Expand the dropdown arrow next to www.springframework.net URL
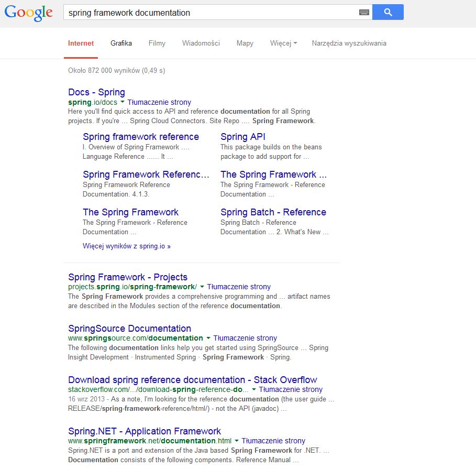Viewport: 476px width, 469px height. pos(237,441)
